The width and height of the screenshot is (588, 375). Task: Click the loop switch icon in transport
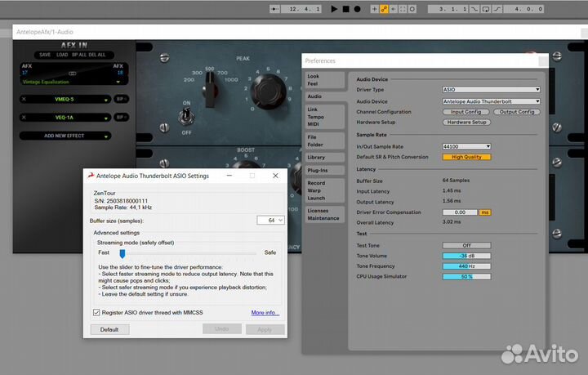[486, 9]
